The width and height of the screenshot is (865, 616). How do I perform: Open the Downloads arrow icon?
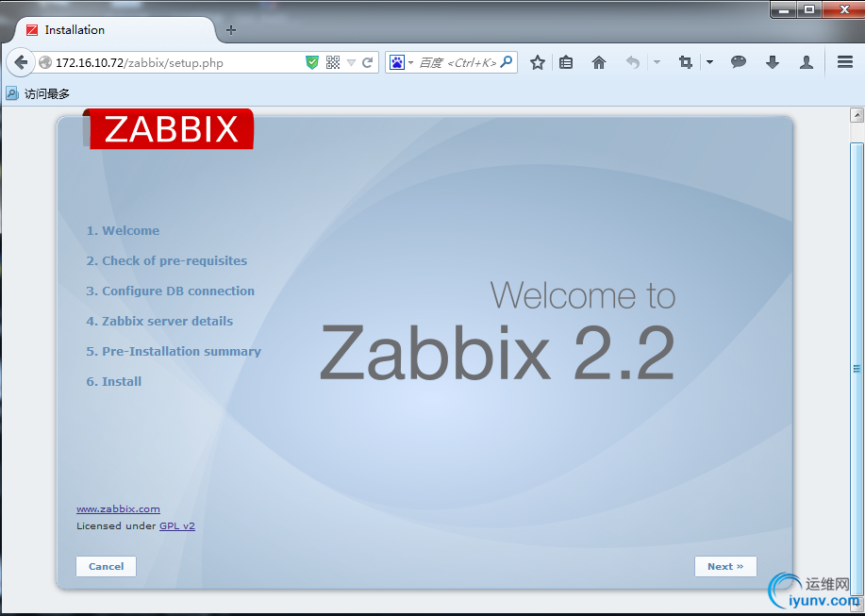point(773,62)
